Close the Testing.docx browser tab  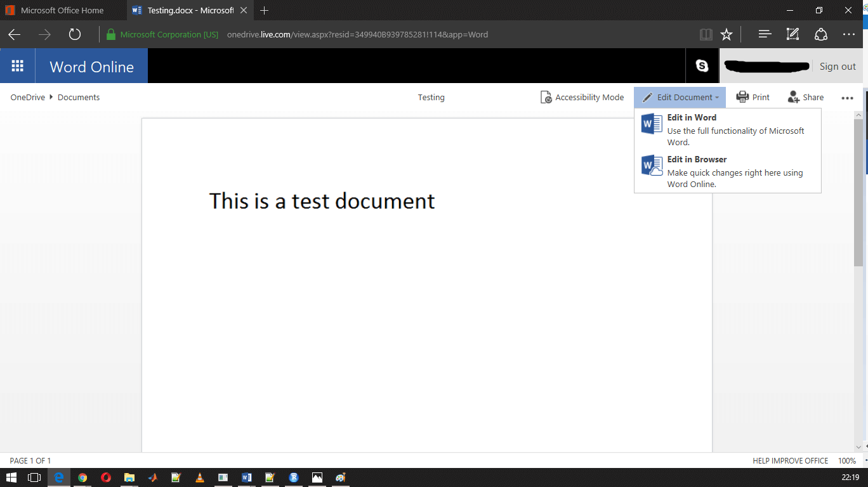click(x=244, y=10)
